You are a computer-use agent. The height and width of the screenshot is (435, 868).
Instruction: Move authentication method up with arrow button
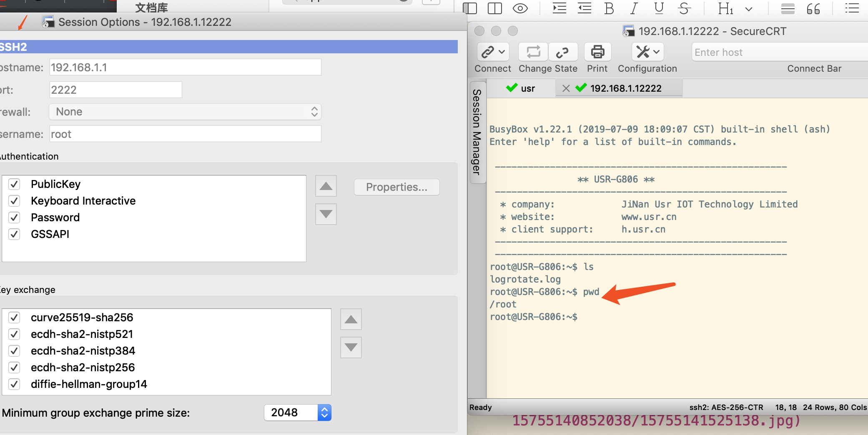326,186
